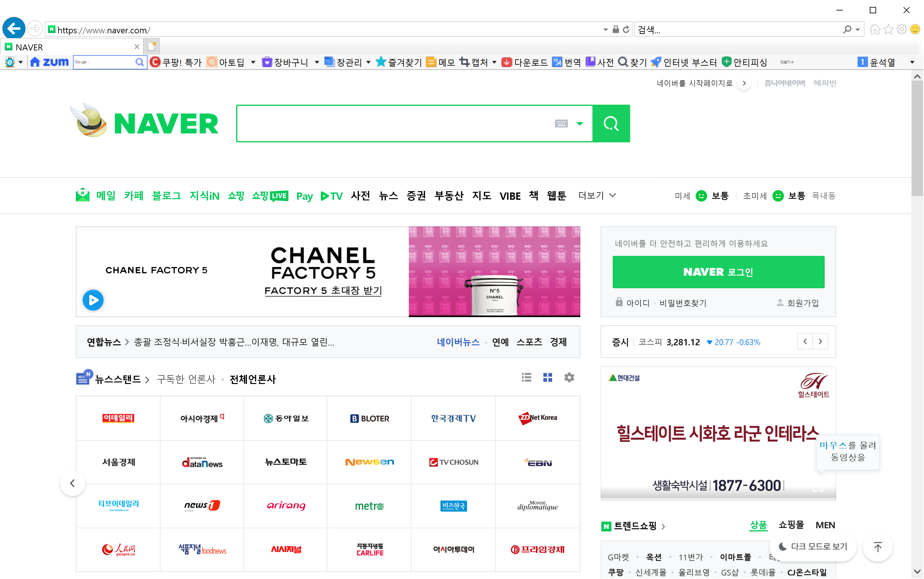Show next stock index with right arrow
The height and width of the screenshot is (579, 924).
[820, 342]
